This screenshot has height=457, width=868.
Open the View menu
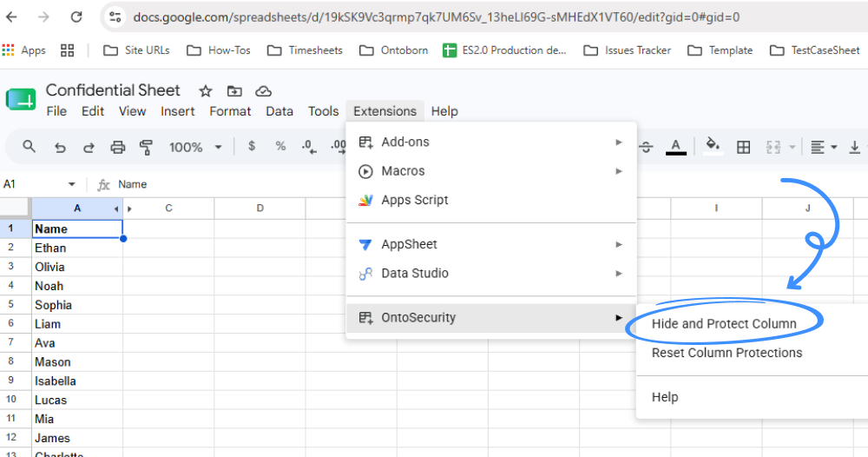[x=132, y=111]
